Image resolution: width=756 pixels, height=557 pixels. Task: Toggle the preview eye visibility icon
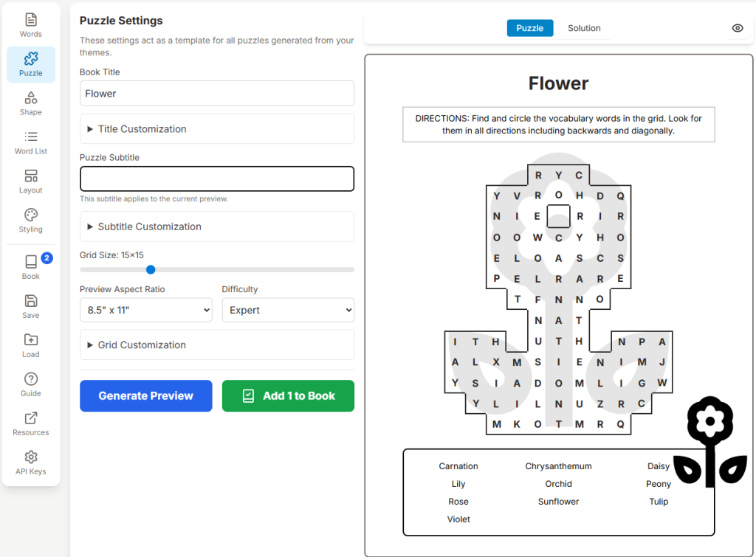tap(738, 28)
